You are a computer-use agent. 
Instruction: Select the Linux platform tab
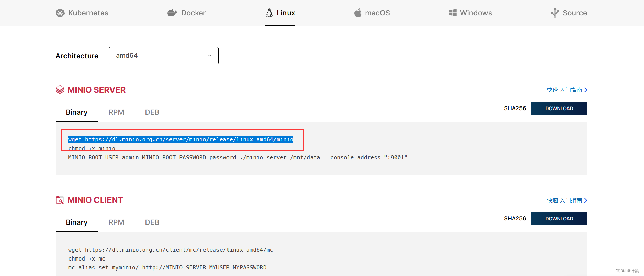pos(280,13)
